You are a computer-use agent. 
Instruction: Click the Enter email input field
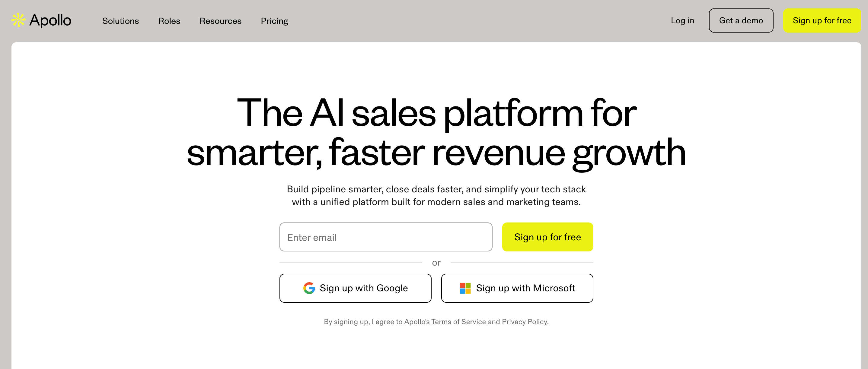[386, 237]
